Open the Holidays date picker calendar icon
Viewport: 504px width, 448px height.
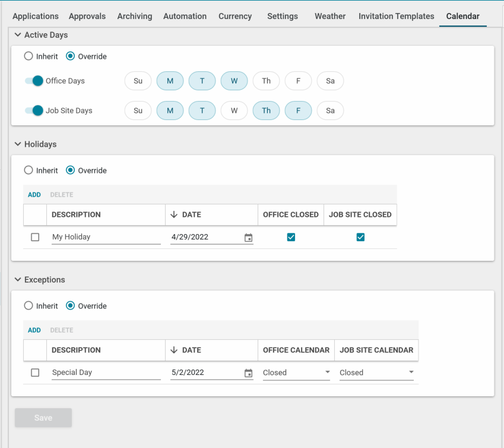click(x=248, y=238)
